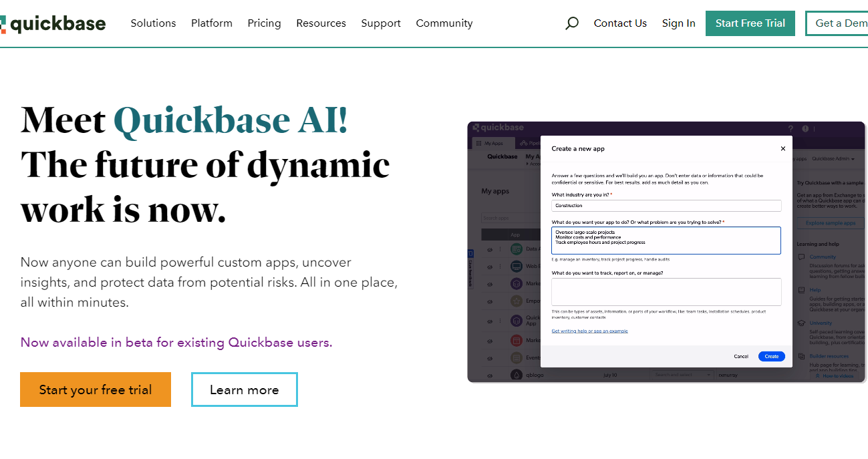Click the text area listing Oversee large-scale projects
Screen dimensions: 868x459
click(x=666, y=241)
